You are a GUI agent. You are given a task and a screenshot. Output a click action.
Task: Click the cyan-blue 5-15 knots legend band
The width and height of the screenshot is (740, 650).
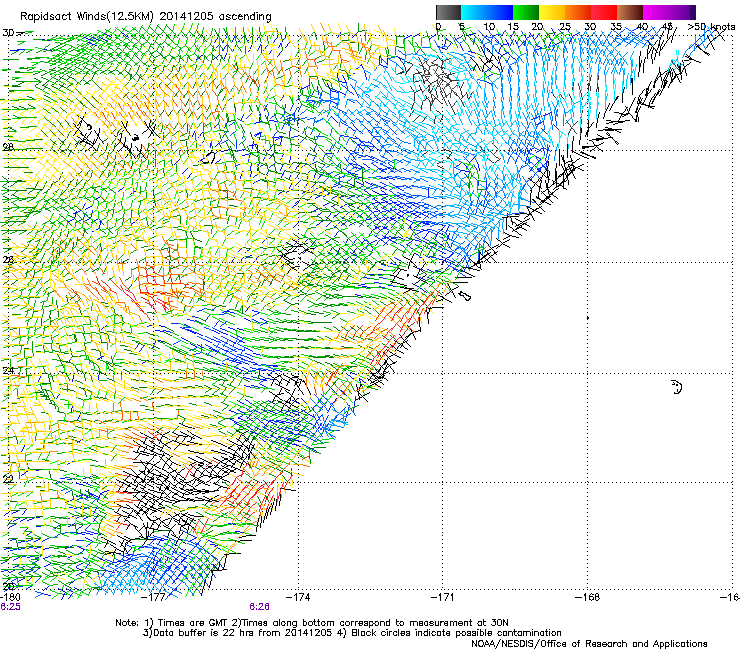click(x=487, y=12)
